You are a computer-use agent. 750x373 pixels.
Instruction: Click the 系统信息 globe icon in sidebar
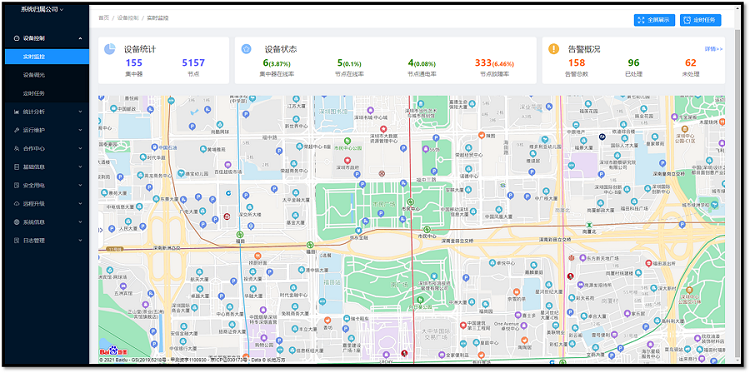tap(17, 222)
